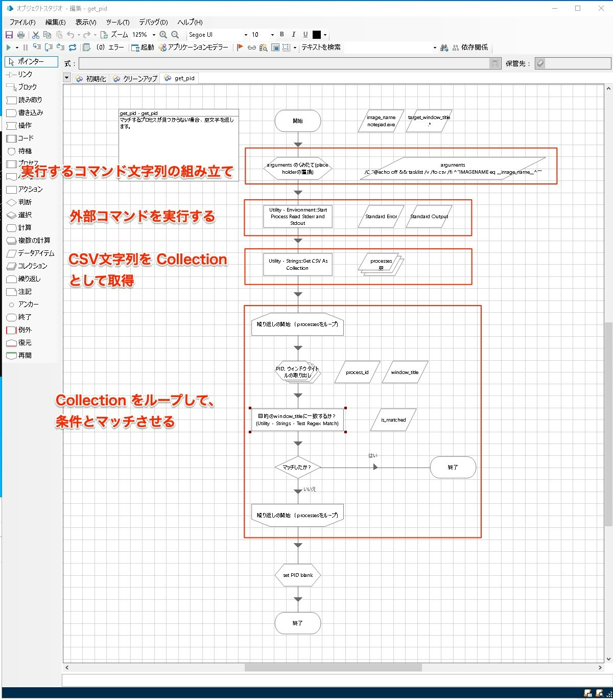The image size is (613, 700).
Task: Switch to the 初期化 page tab
Action: pos(91,78)
